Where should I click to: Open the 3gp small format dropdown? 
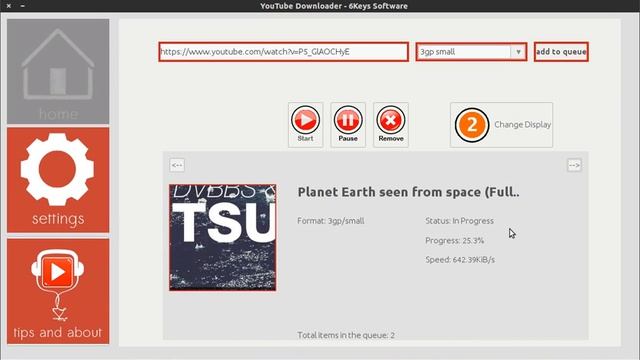(x=471, y=52)
